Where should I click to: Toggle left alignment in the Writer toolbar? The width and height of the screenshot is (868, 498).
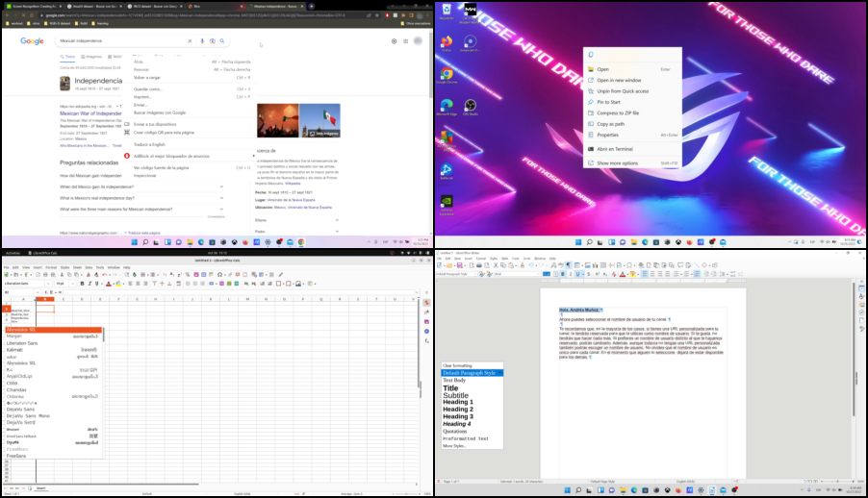tap(645, 274)
